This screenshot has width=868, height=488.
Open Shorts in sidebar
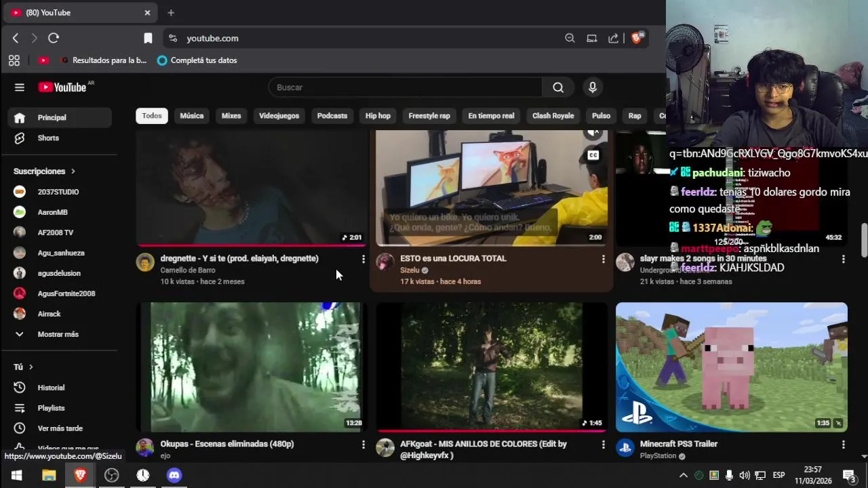pos(60,138)
